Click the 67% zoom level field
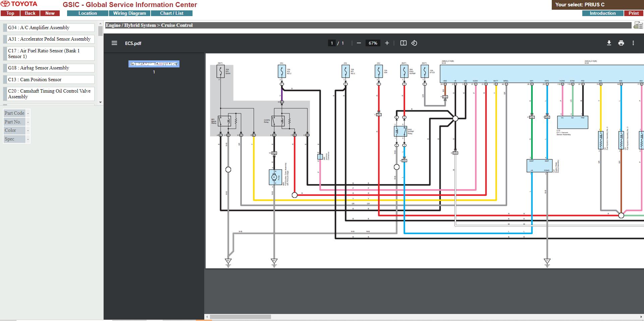644x321 pixels. click(373, 43)
